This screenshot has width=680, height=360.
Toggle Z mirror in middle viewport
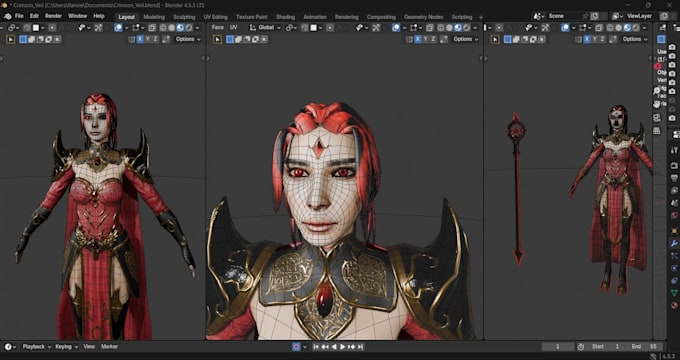coord(433,39)
